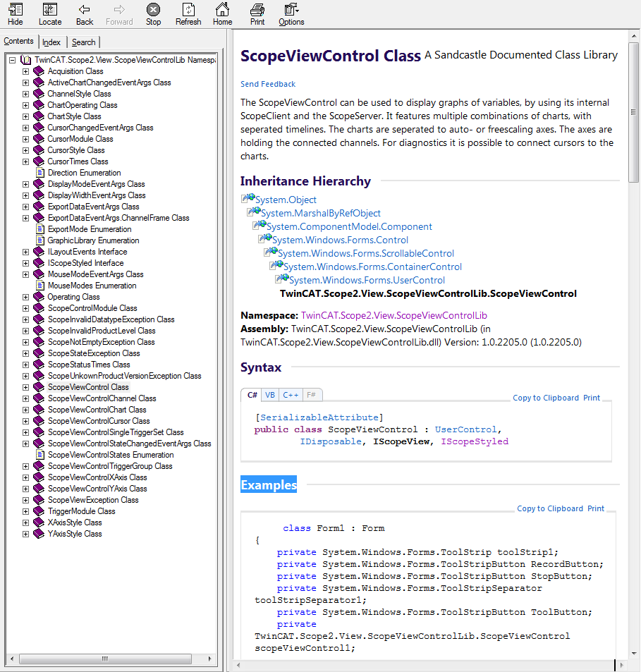
Task: Select CursorTimes Class in tree
Action: 78,161
